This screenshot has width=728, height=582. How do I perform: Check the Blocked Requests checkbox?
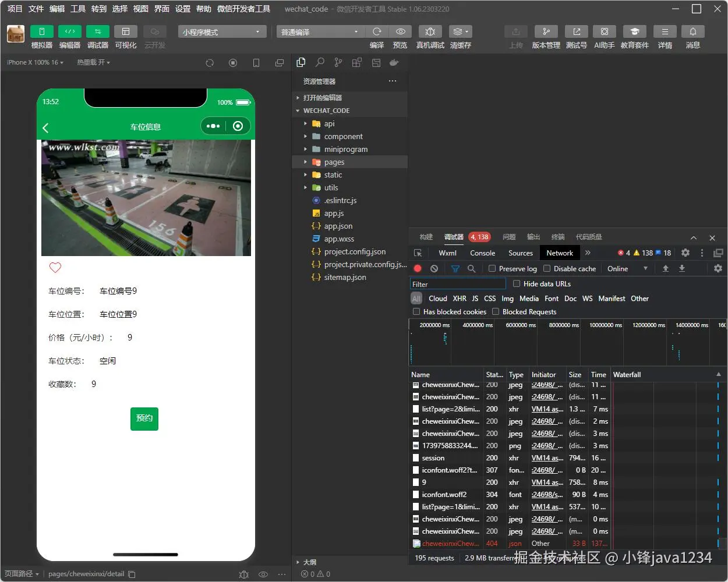coord(496,312)
